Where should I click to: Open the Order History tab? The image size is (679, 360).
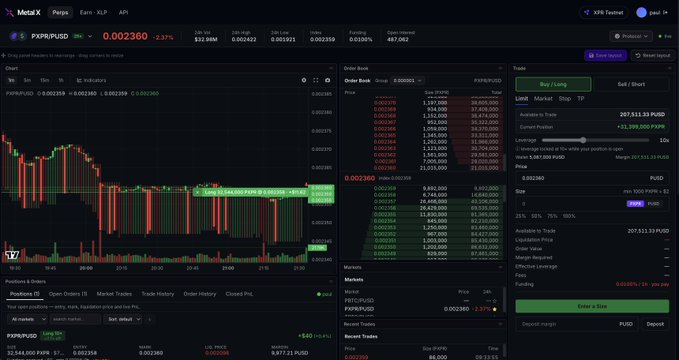[x=200, y=294]
